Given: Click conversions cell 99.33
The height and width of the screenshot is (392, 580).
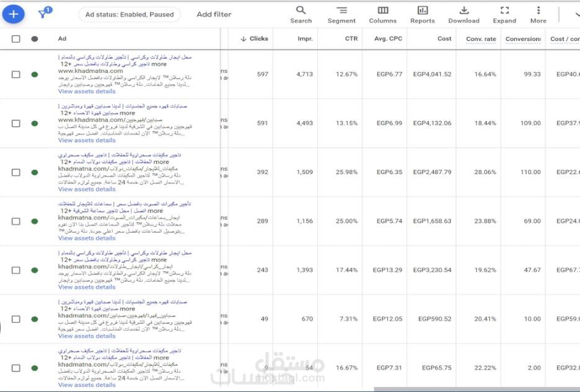Looking at the screenshot, I should pos(532,74).
